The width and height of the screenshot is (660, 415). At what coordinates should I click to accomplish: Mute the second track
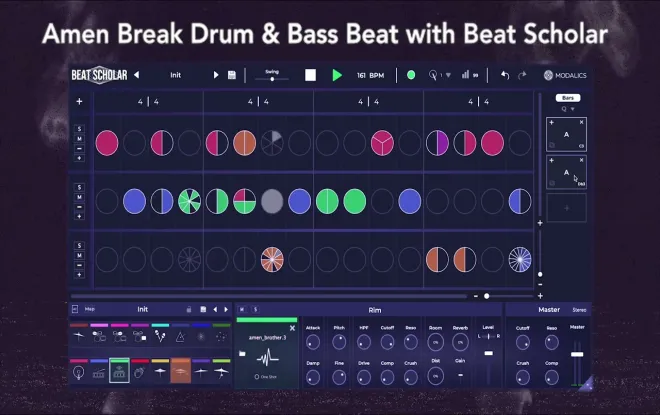(79, 197)
